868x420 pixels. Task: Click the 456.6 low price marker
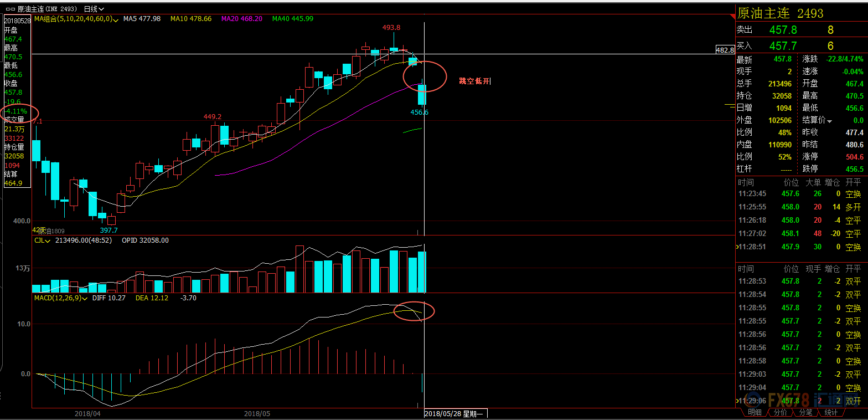[419, 112]
